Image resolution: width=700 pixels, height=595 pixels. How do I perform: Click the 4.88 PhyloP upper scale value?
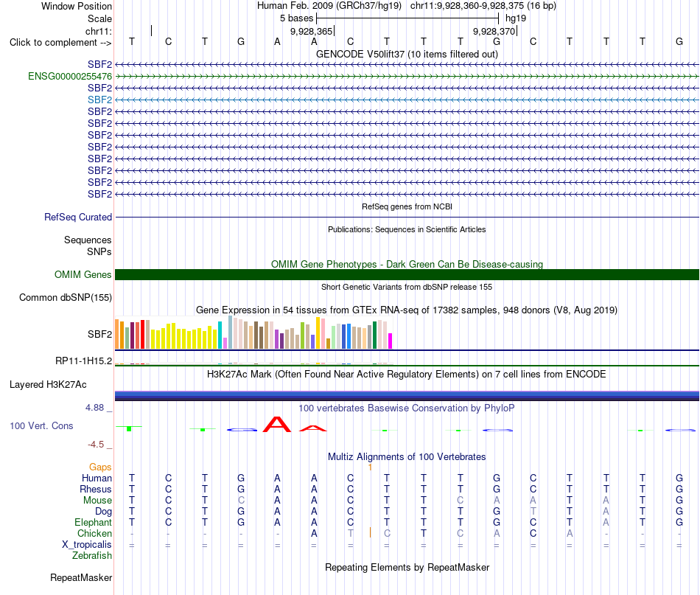point(94,408)
